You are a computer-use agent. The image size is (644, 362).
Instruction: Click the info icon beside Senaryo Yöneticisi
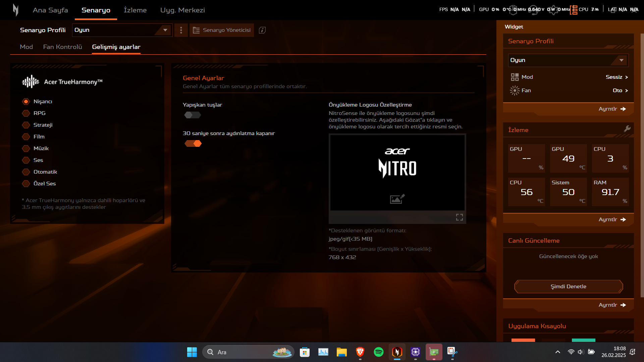(262, 30)
